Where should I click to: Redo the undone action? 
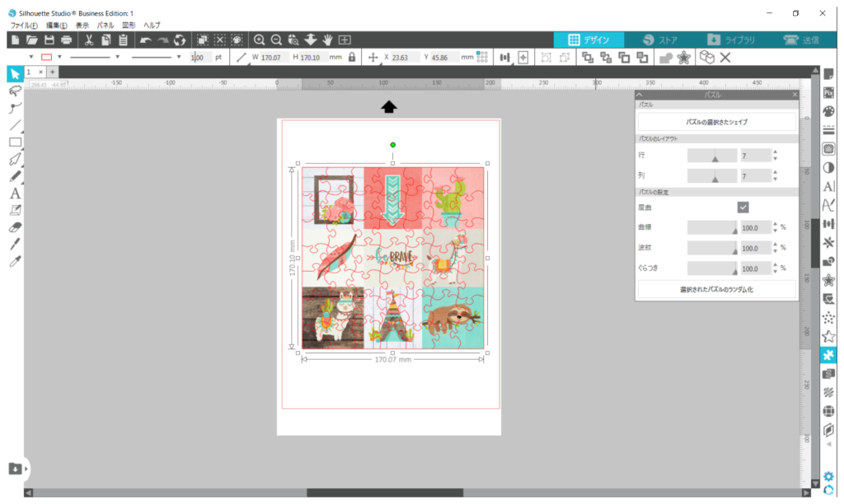162,40
